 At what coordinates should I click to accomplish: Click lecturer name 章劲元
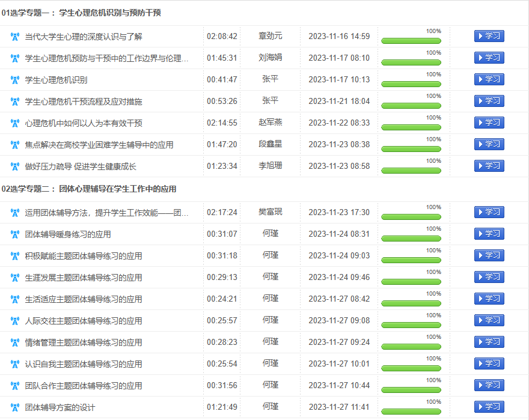coord(271,36)
